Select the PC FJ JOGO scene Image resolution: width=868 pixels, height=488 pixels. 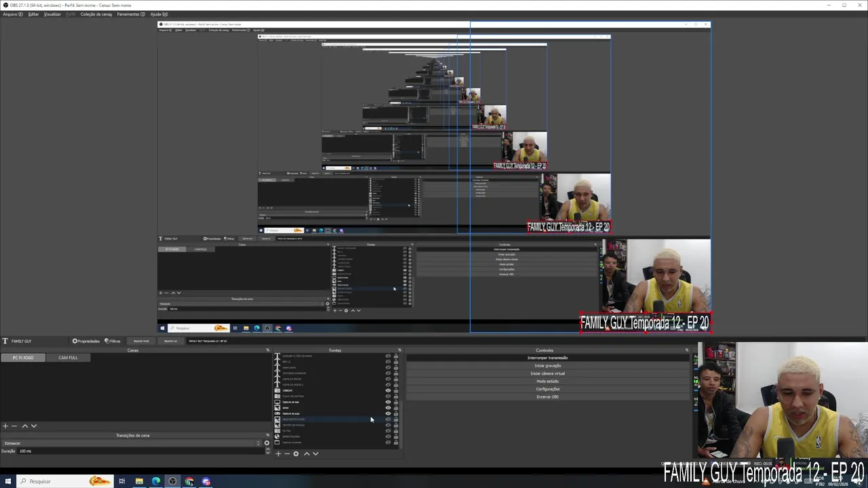(x=23, y=357)
